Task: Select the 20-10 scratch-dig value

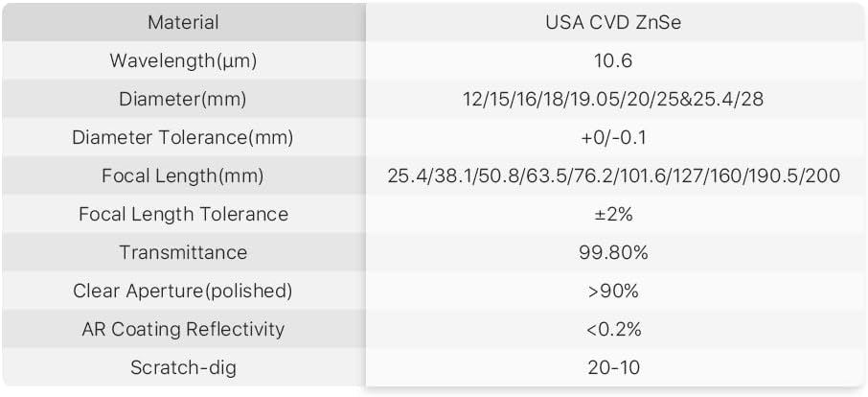Action: [614, 367]
